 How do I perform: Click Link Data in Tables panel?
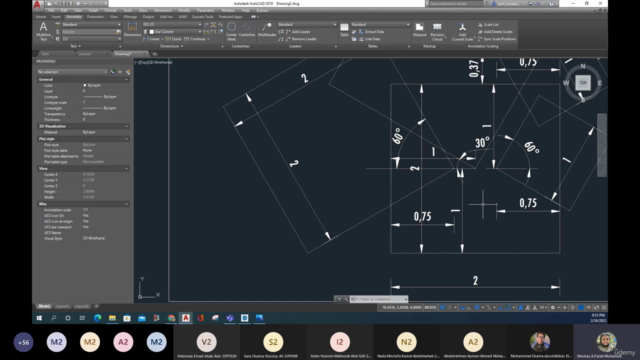[x=369, y=39]
